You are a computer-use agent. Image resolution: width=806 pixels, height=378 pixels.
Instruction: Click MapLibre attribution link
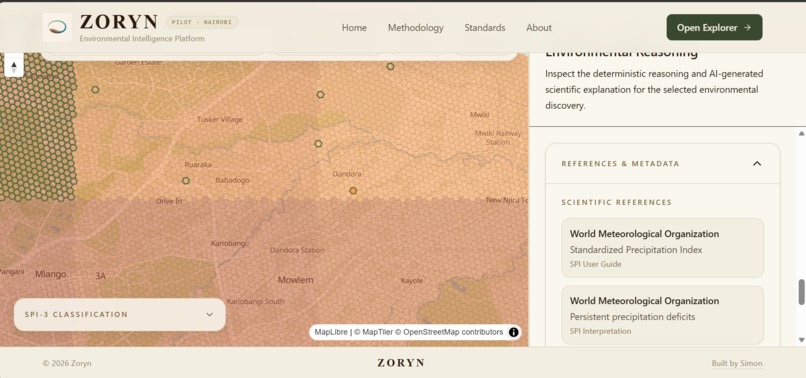tap(331, 332)
